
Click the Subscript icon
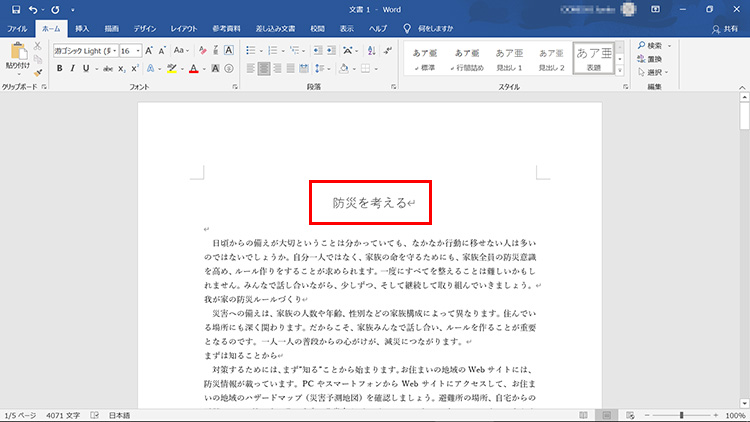pos(121,69)
